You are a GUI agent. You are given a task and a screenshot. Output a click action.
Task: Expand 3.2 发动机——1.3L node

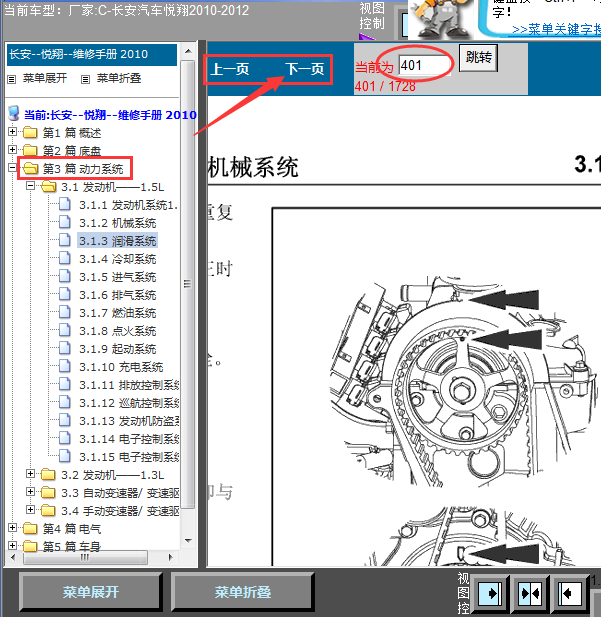point(30,474)
